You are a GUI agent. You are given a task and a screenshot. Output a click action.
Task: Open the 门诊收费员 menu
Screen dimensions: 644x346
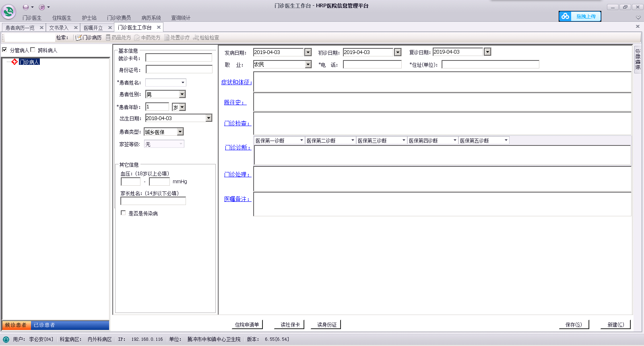point(119,18)
